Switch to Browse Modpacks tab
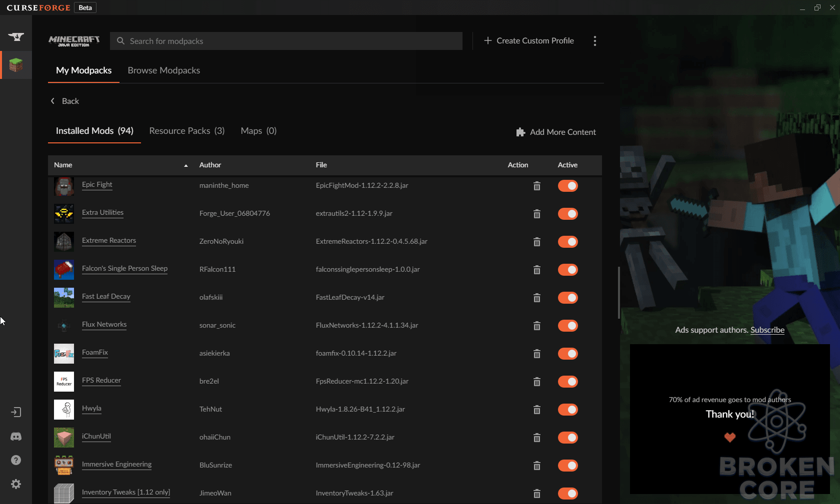840x504 pixels. tap(164, 70)
